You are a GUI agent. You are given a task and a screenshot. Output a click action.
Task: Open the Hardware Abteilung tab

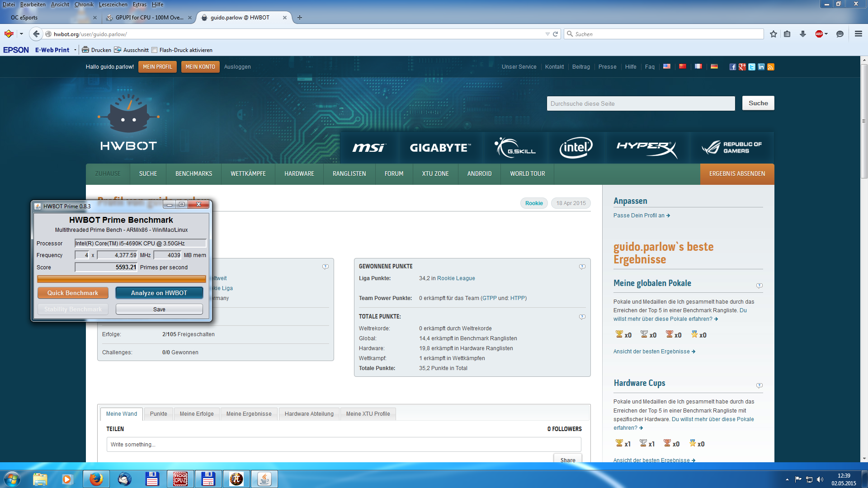[x=309, y=414]
